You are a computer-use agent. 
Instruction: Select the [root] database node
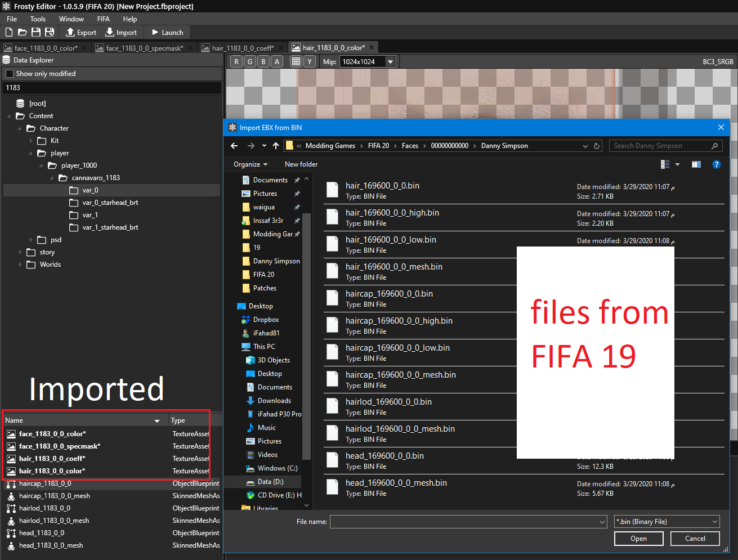pos(31,104)
